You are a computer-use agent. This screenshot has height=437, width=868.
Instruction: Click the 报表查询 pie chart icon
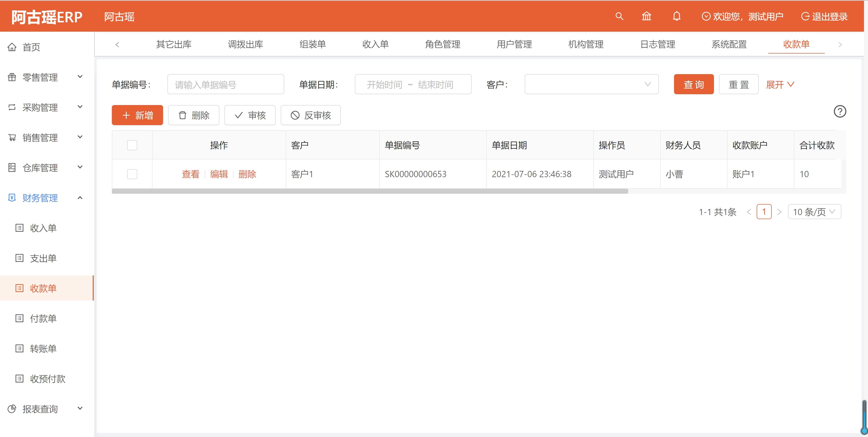pyautogui.click(x=12, y=409)
